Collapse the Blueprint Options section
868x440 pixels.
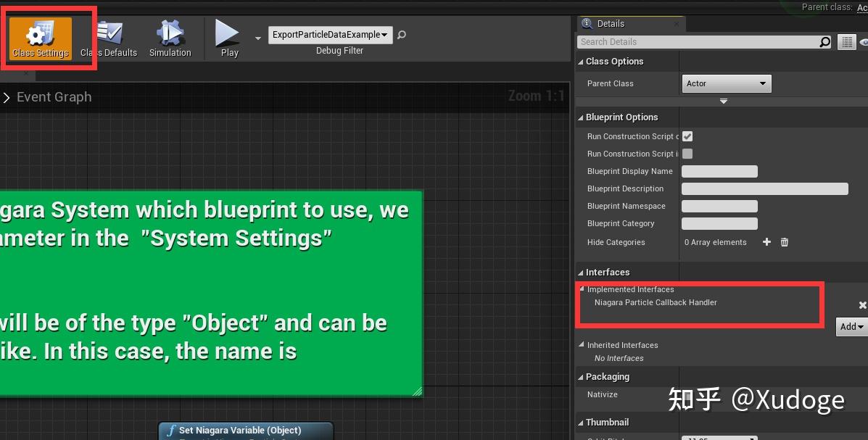tap(580, 117)
